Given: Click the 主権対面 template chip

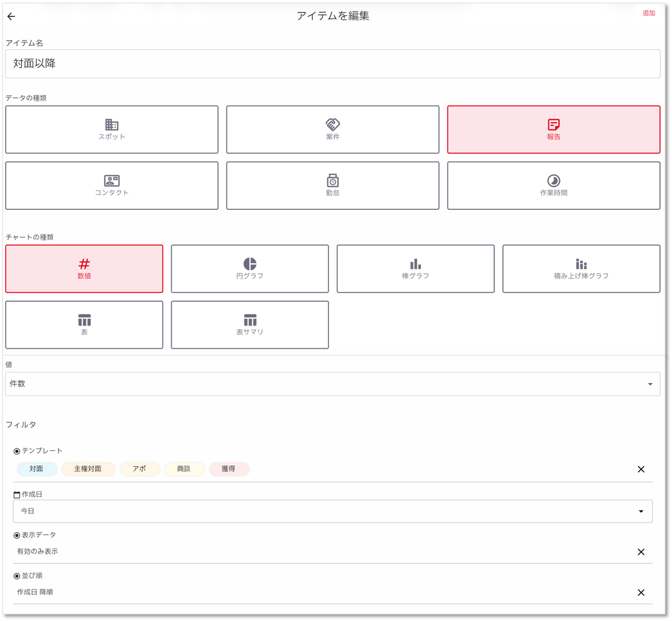Looking at the screenshot, I should pos(88,469).
